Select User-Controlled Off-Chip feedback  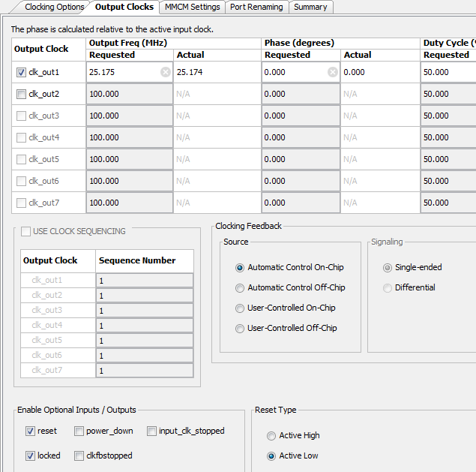240,329
